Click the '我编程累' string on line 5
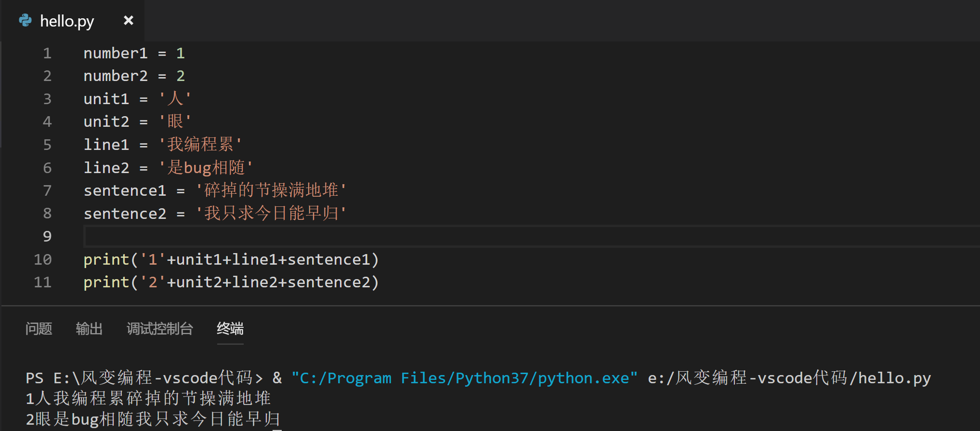 [200, 145]
